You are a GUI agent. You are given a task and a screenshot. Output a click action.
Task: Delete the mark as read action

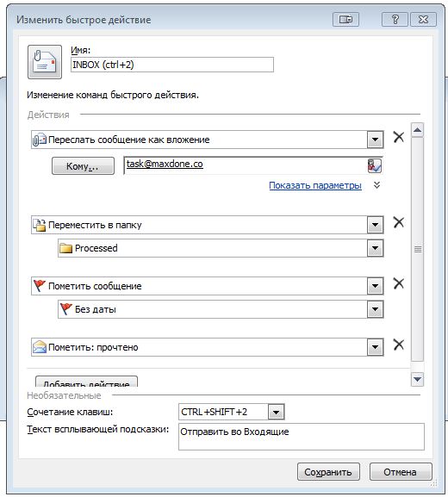point(399,345)
